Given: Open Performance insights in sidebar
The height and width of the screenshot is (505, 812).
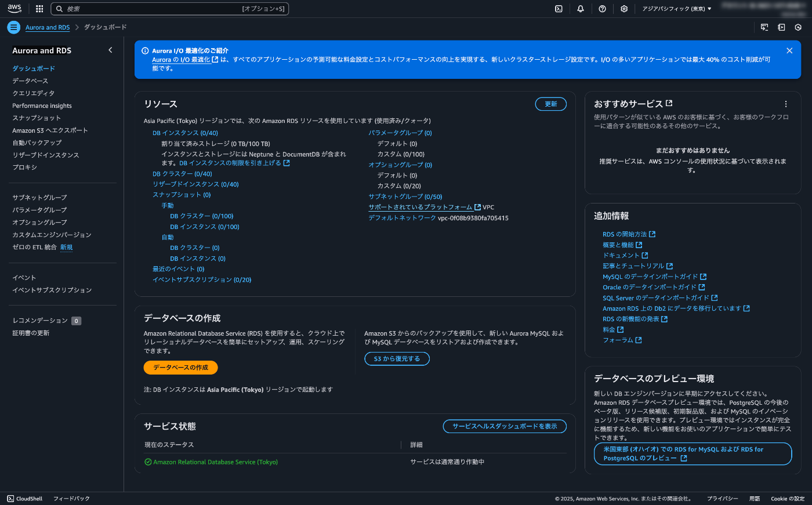Looking at the screenshot, I should point(42,106).
